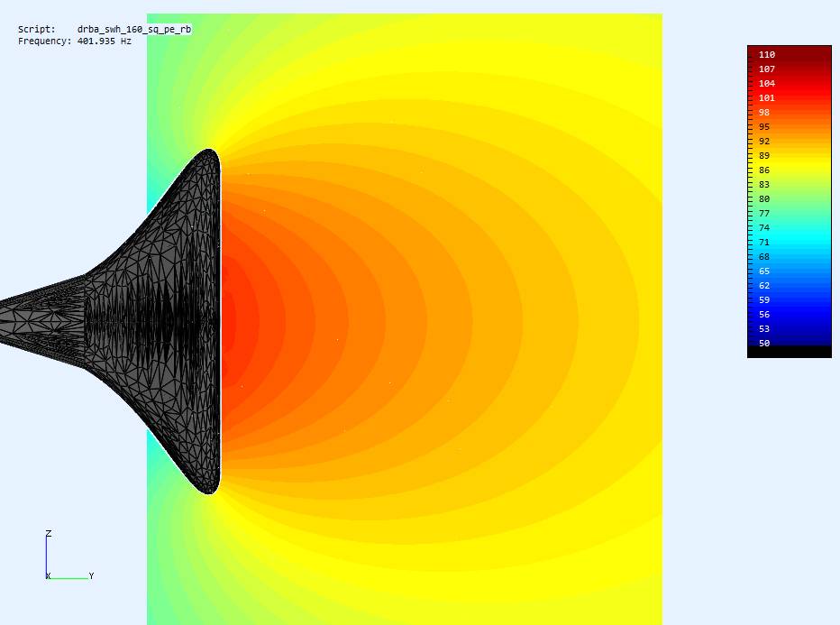Click the 401.935 Hz frequency value

point(105,41)
